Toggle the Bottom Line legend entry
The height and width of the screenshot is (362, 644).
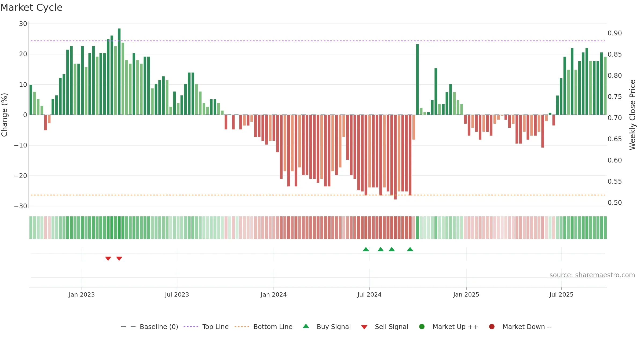[264, 327]
